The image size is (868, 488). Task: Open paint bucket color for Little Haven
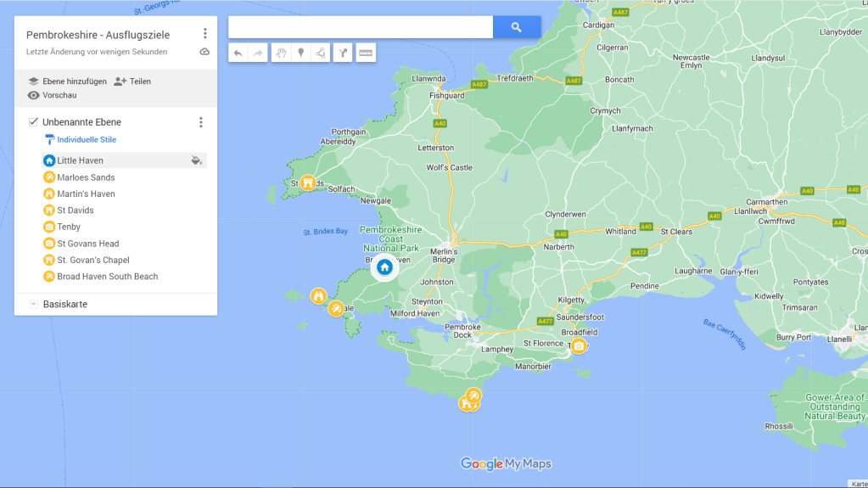pyautogui.click(x=197, y=160)
